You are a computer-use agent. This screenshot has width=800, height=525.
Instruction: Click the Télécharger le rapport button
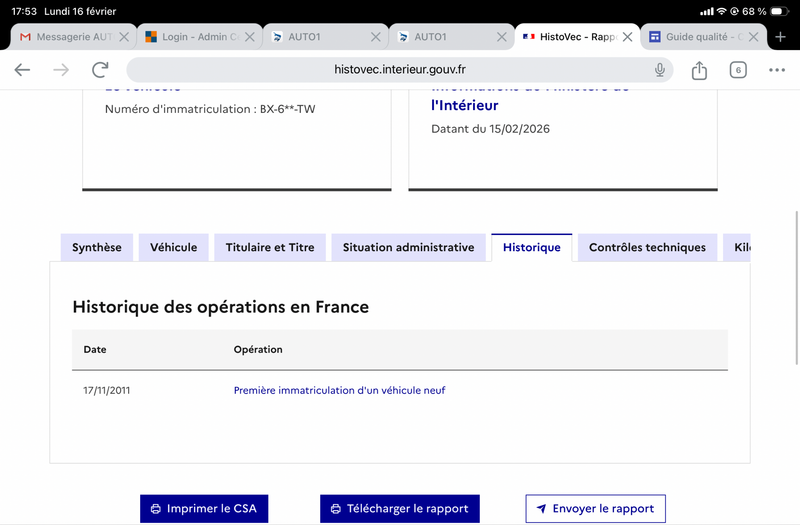[x=399, y=509]
